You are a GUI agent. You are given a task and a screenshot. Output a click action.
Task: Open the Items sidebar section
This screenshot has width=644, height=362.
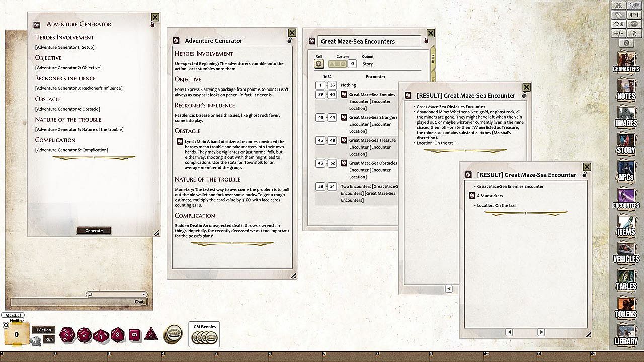coord(626,226)
